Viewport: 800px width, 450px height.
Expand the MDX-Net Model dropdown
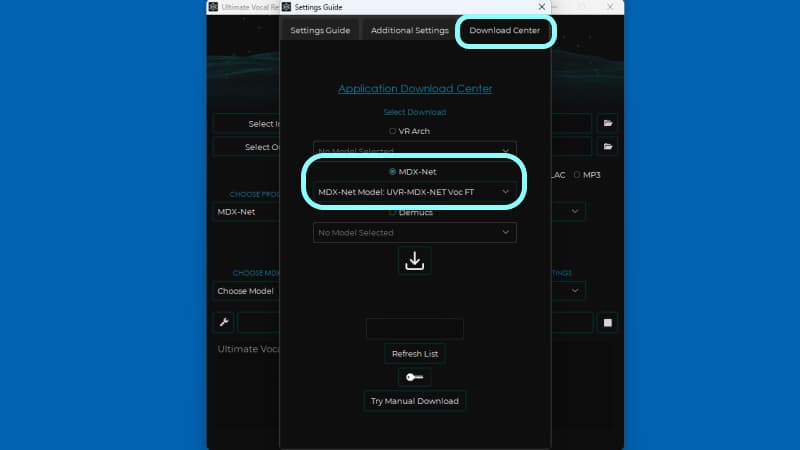414,191
